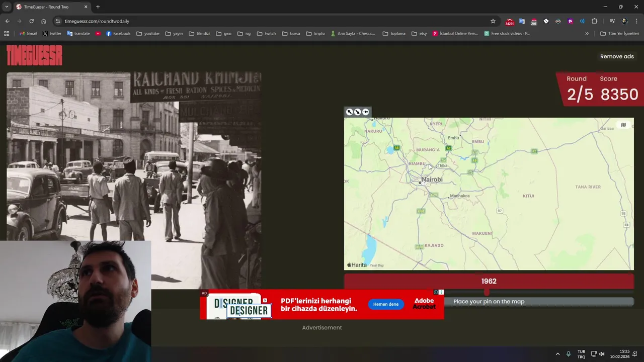Show hidden system tray icons
The height and width of the screenshot is (362, 644).
pyautogui.click(x=557, y=354)
